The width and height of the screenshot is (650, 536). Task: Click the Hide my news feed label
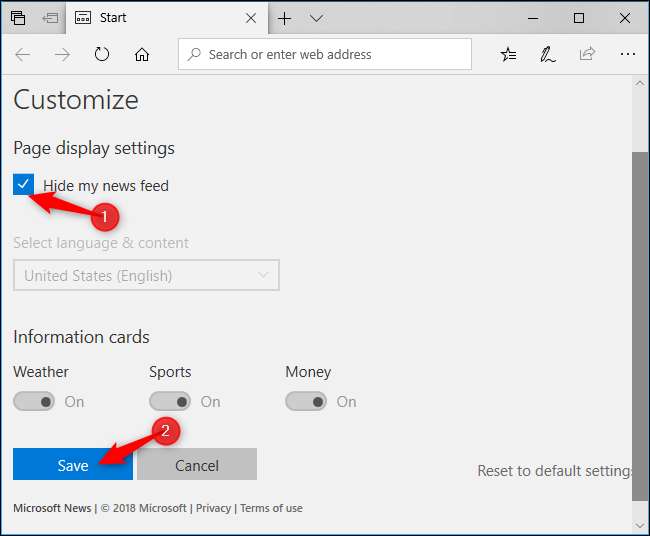click(106, 186)
